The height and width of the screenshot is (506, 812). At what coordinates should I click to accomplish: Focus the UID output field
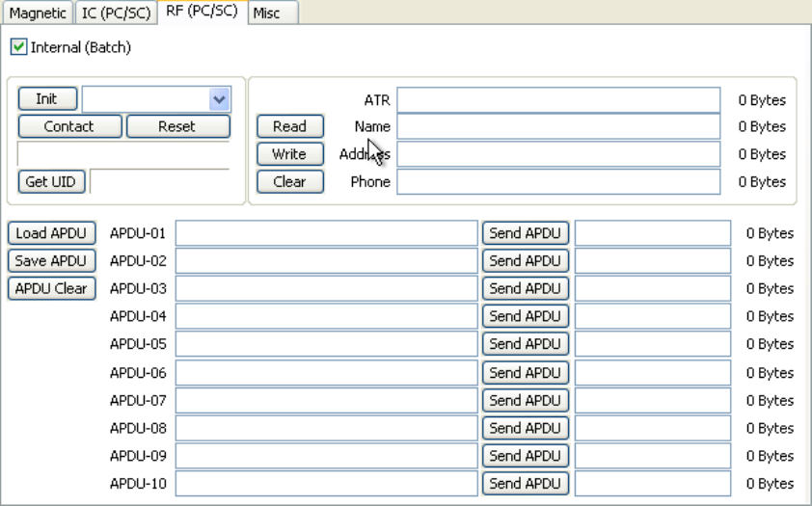[159, 181]
